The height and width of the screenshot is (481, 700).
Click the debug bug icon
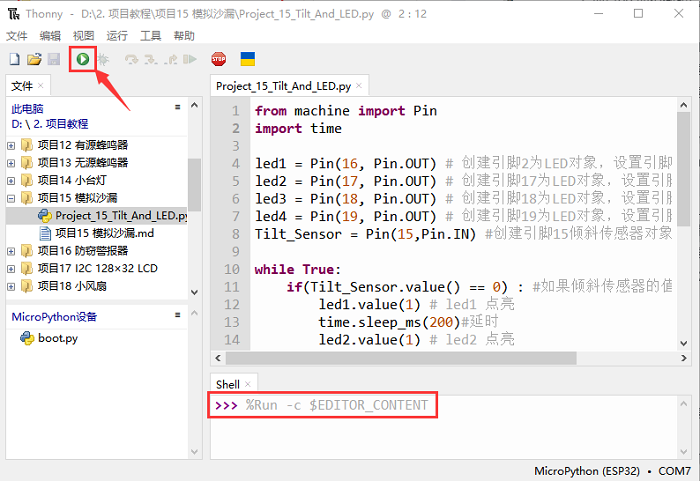click(103, 60)
